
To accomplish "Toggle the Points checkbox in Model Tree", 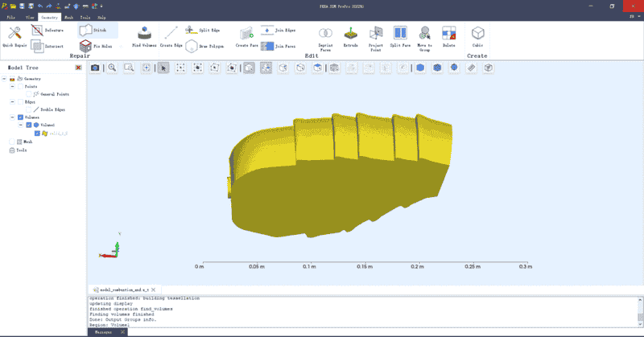I will (x=21, y=86).
